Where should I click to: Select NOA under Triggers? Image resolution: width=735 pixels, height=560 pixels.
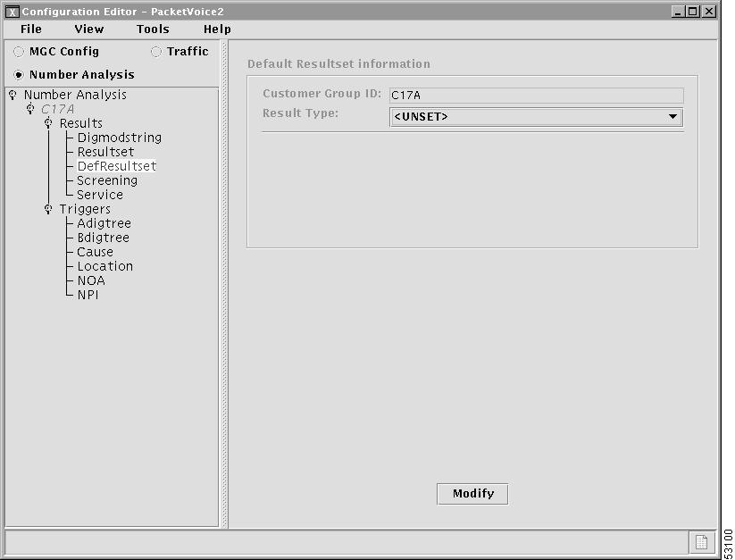pos(91,280)
